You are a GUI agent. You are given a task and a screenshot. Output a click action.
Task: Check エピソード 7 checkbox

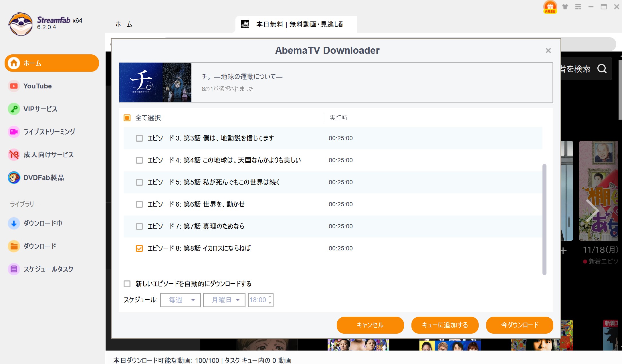[x=139, y=226]
